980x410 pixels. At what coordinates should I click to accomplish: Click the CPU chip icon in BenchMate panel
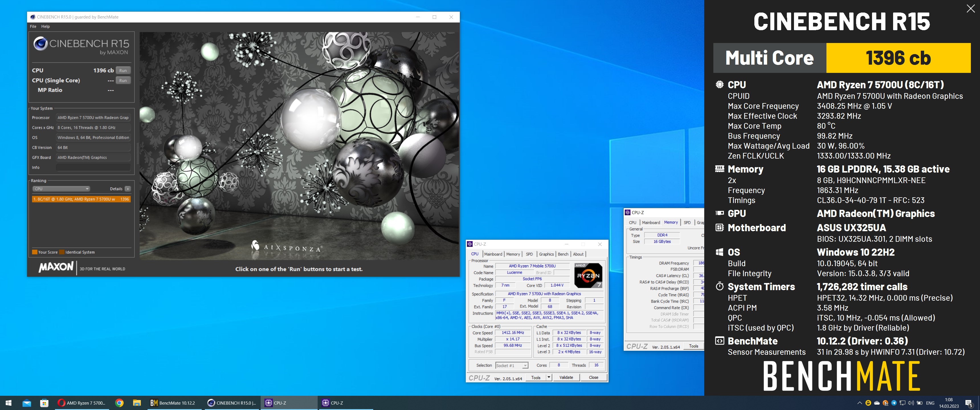click(719, 85)
